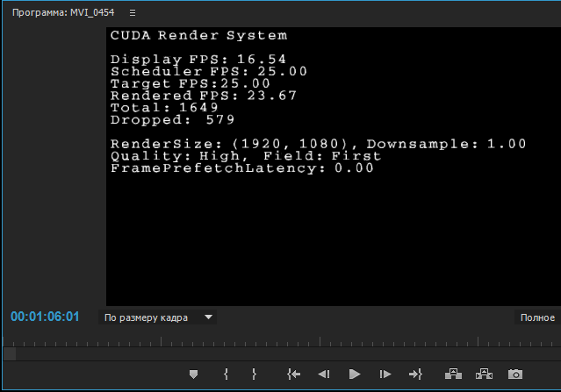This screenshot has height=392, width=561.
Task: Click the 'CUDA Render System' heading text
Action: 198,35
